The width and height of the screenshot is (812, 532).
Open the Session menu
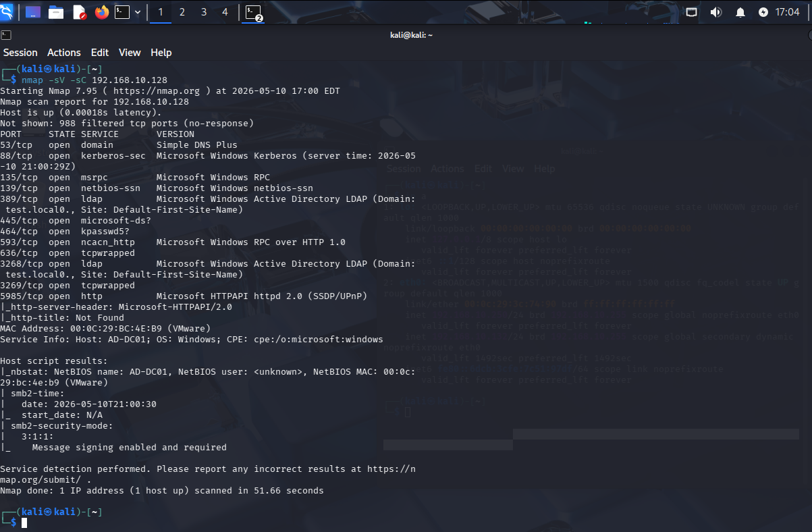click(x=20, y=53)
